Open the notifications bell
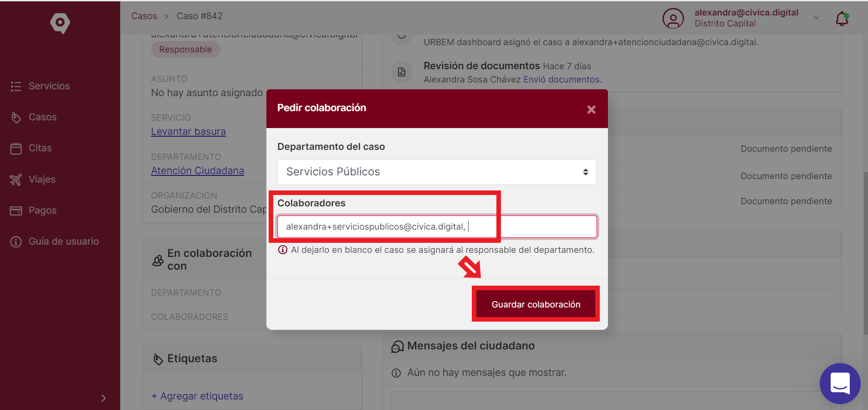The image size is (868, 410). pos(842,19)
